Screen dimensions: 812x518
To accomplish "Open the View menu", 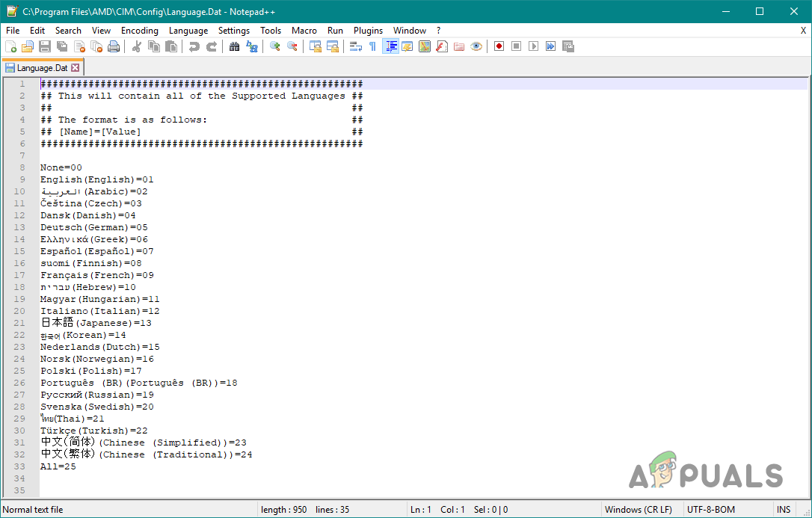I will [102, 31].
